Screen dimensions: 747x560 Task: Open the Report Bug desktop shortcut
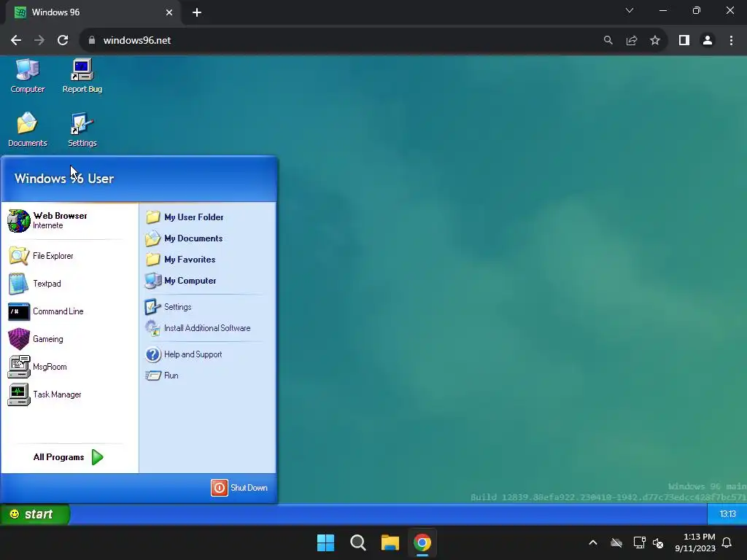pyautogui.click(x=82, y=76)
